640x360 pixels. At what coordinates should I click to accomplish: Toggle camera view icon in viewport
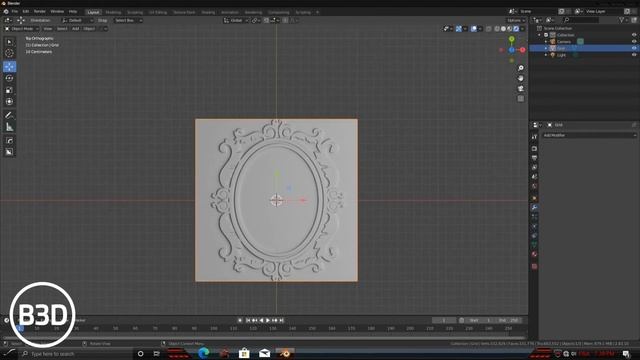coord(521,89)
